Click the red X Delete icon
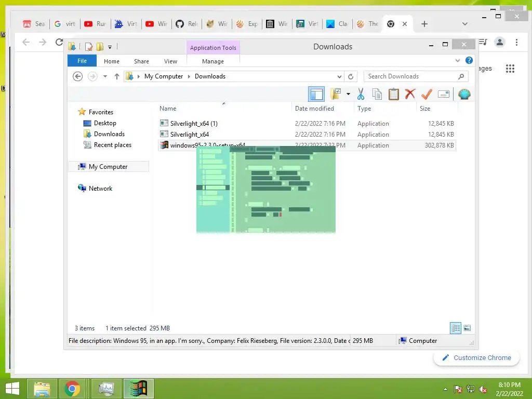532x399 pixels. coord(410,94)
